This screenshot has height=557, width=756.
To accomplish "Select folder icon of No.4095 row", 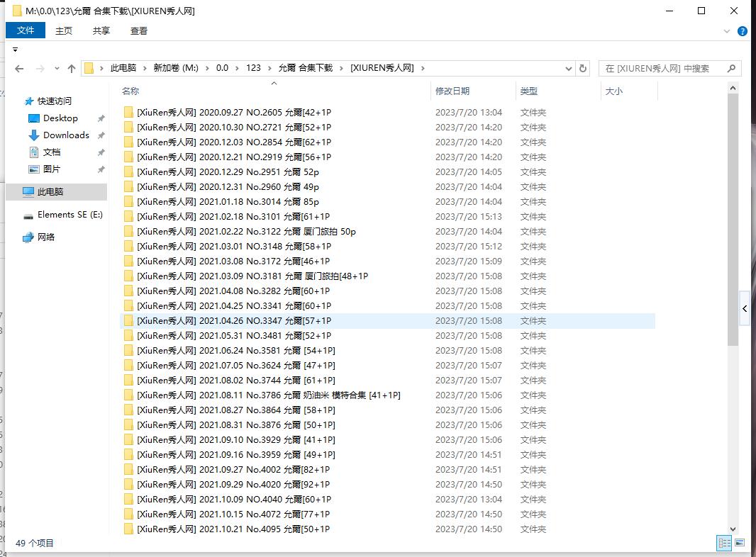I will coord(128,529).
